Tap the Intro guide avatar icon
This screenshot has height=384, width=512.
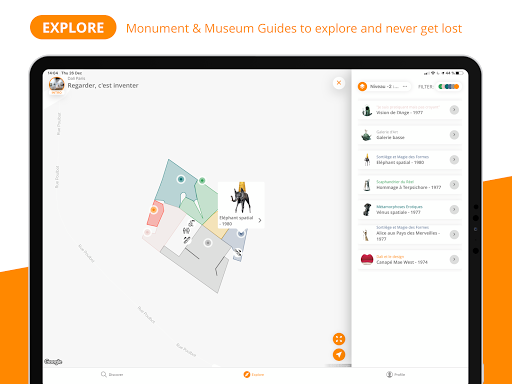click(56, 85)
